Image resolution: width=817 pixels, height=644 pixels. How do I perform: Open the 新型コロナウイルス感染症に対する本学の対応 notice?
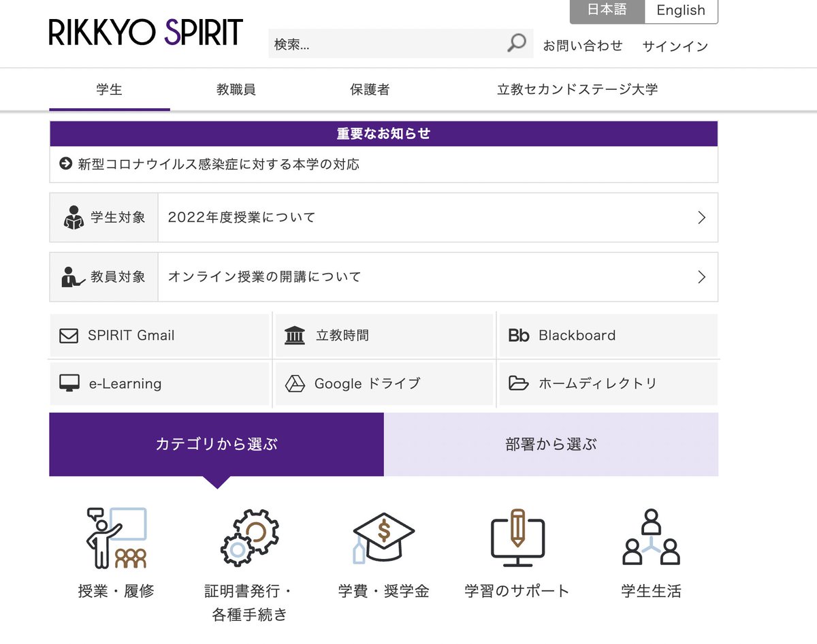tap(219, 164)
